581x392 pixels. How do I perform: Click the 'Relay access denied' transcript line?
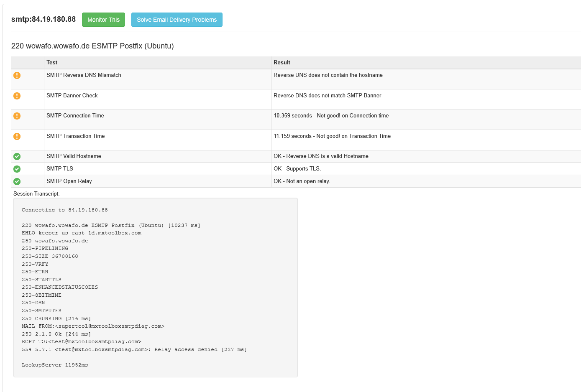pos(134,349)
